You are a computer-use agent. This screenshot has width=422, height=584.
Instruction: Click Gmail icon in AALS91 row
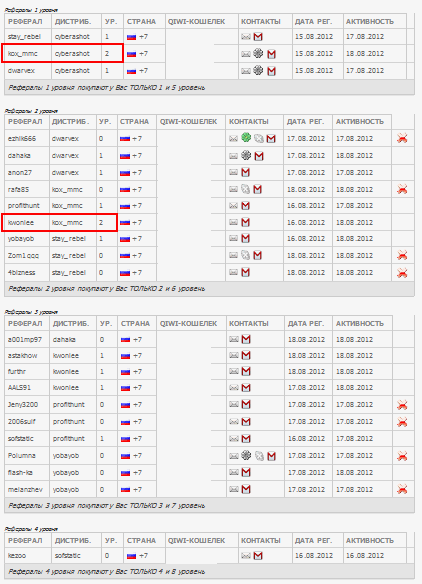point(246,388)
